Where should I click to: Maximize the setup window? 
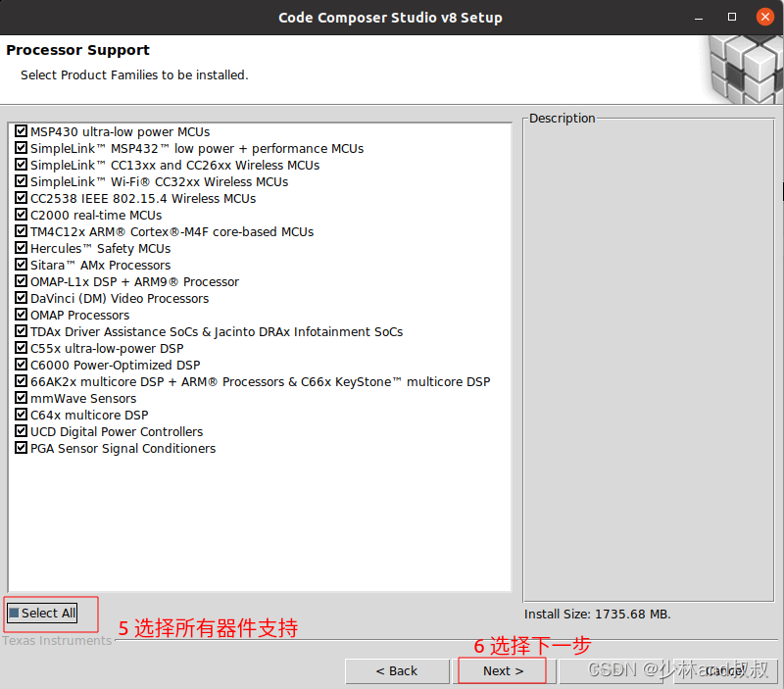coord(731,17)
